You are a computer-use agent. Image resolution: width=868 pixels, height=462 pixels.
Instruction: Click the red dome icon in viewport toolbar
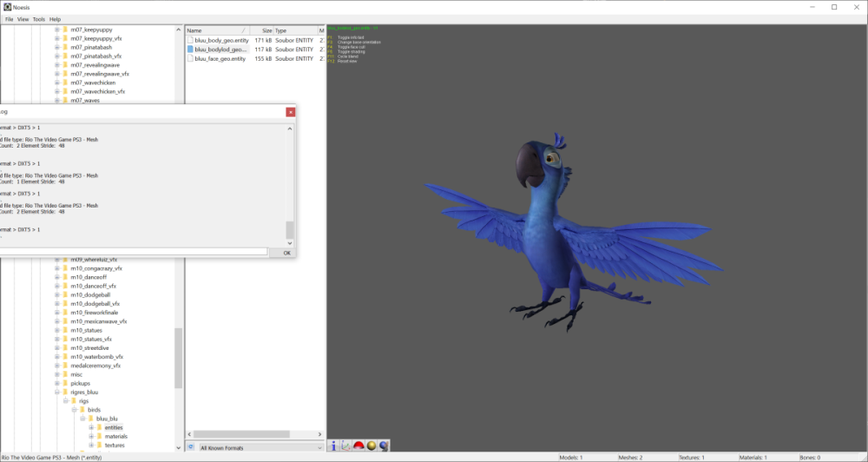click(358, 445)
